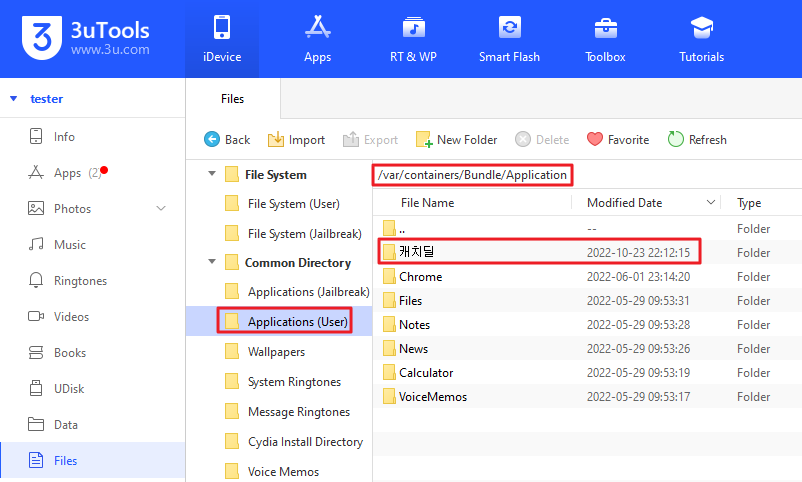Click the 3uTools logo
802x482 pixels.
click(86, 37)
